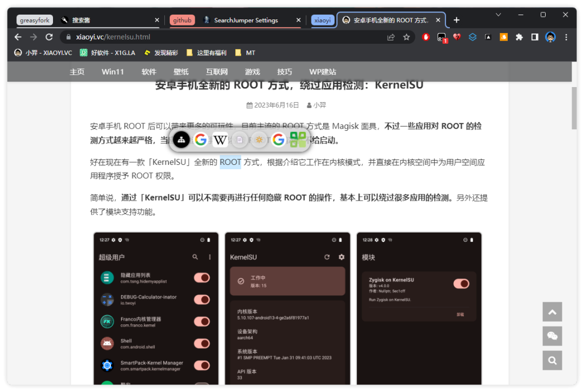The image size is (584, 392).
Task: Click the broken heart question-mark extension icon
Action: [457, 37]
